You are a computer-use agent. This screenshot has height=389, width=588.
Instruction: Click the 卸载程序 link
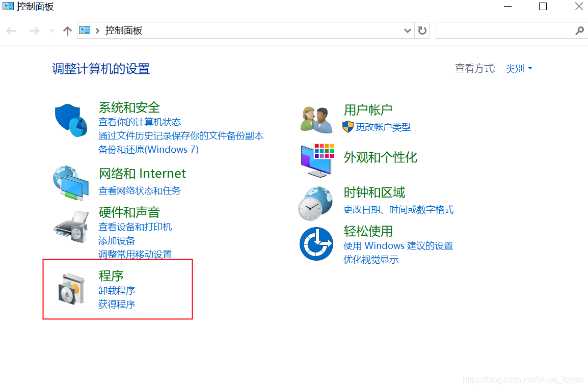click(117, 290)
